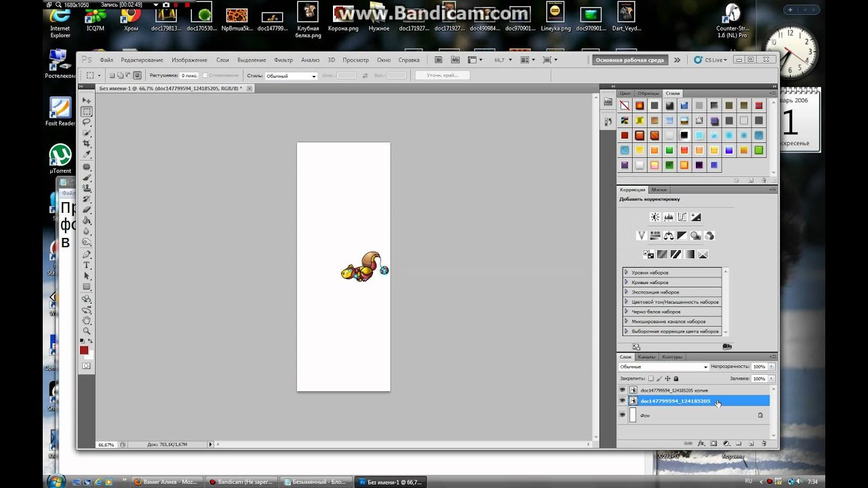Select the 3D Object Rotate tool
This screenshot has height=488, width=868.
pos(87,299)
